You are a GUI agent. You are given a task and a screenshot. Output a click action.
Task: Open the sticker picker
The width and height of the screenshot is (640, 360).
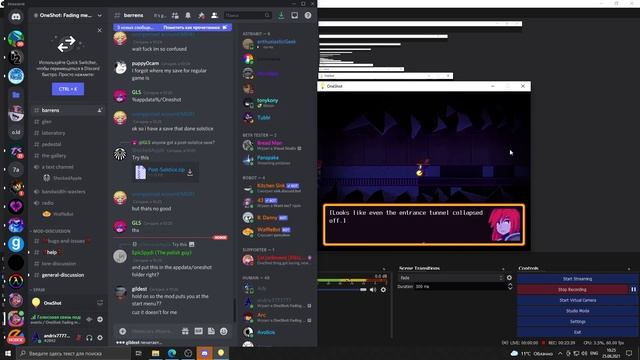click(x=211, y=331)
